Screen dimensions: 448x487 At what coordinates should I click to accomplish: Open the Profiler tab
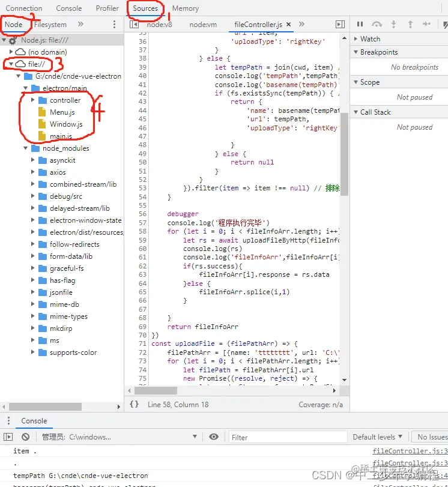[107, 8]
